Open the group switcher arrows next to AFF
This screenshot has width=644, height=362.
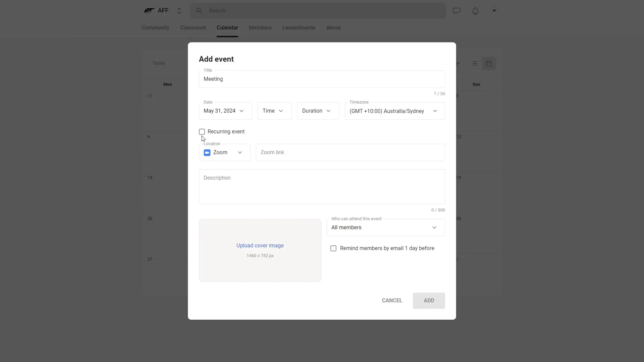pos(179,11)
